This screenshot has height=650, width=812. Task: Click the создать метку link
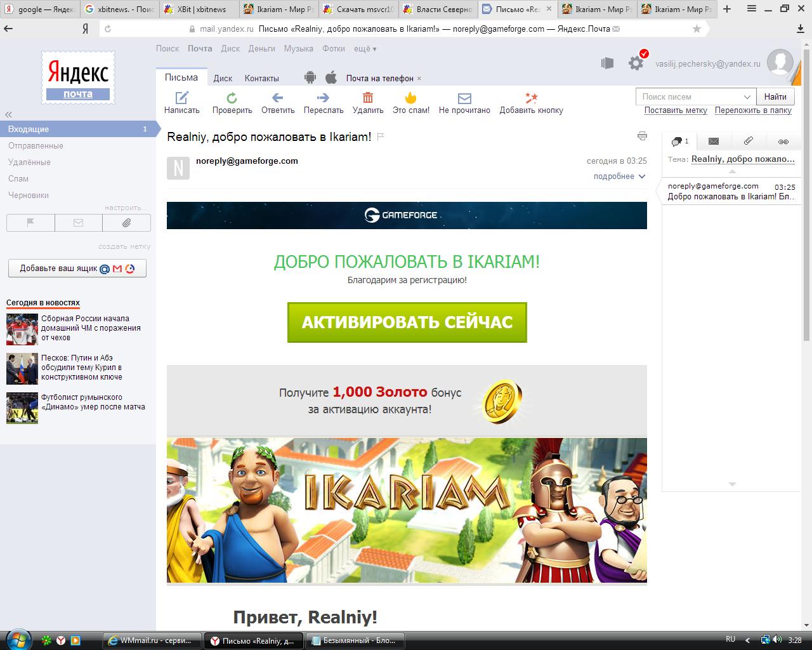124,246
